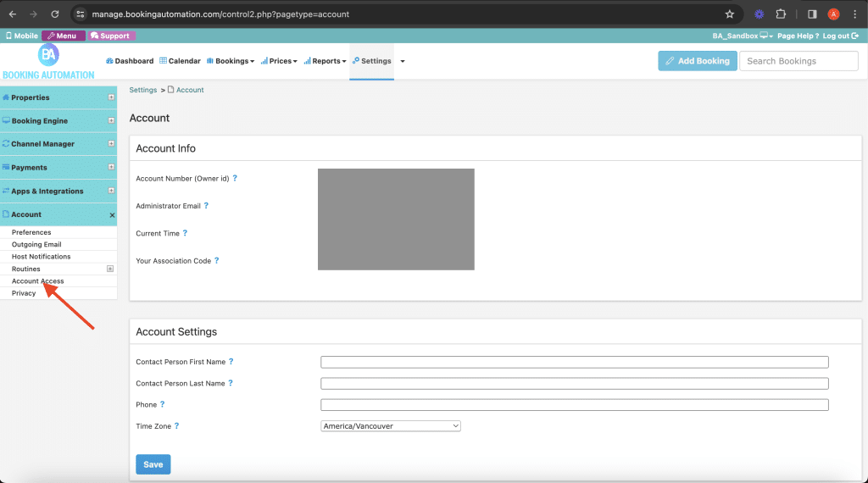
Task: Click into the Phone field
Action: [x=575, y=405]
